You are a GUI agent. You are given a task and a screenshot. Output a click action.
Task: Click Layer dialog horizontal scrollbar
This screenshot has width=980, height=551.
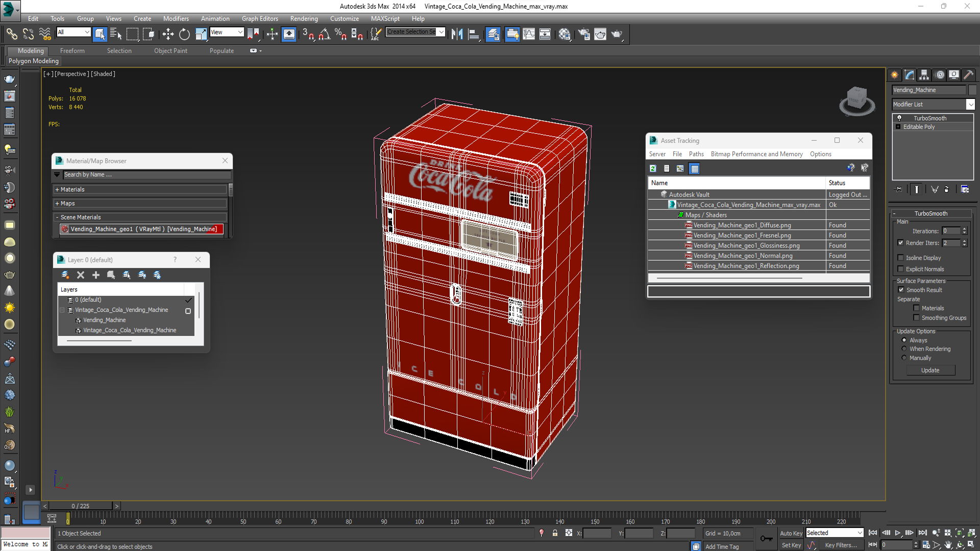[99, 341]
